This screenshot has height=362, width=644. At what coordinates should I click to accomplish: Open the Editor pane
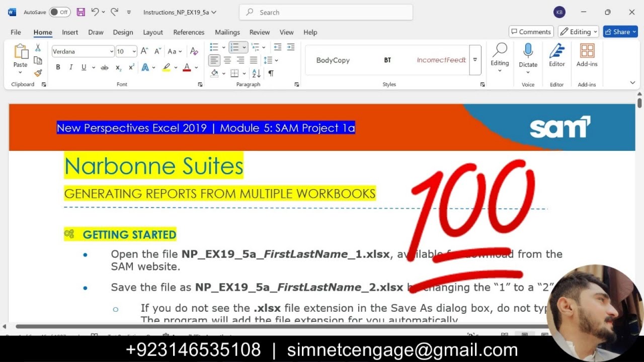coord(557,55)
